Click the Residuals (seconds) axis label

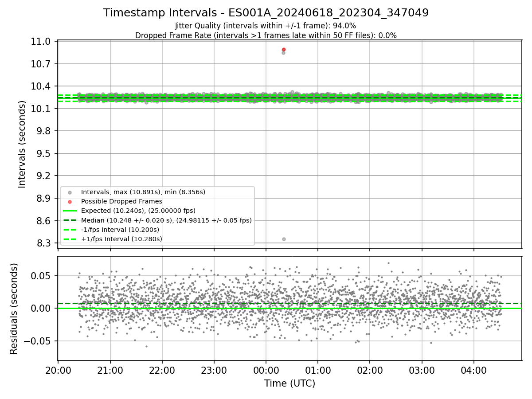point(14,309)
